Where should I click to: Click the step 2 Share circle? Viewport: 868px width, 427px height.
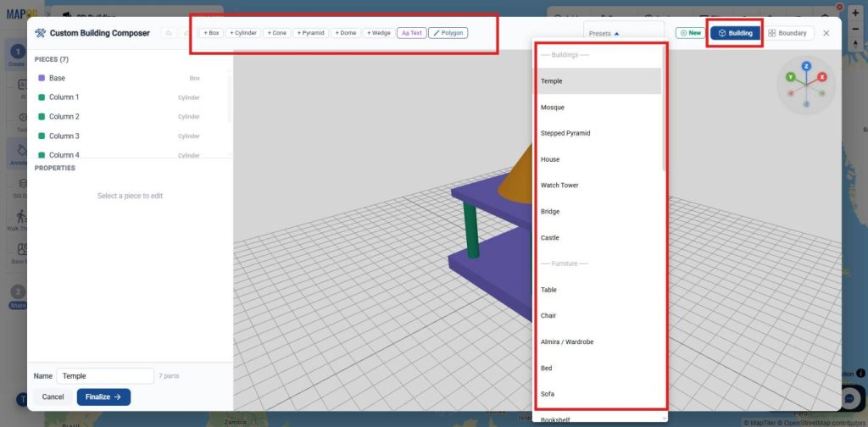click(x=17, y=292)
